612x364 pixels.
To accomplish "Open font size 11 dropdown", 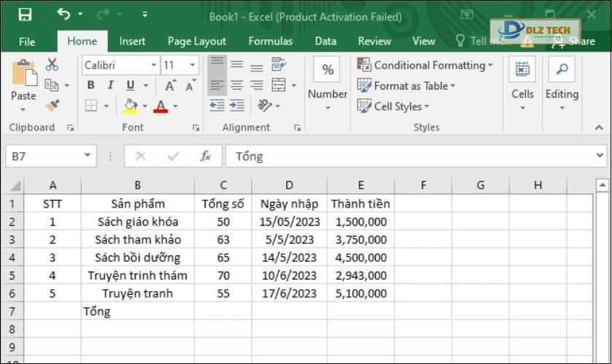I will [192, 65].
